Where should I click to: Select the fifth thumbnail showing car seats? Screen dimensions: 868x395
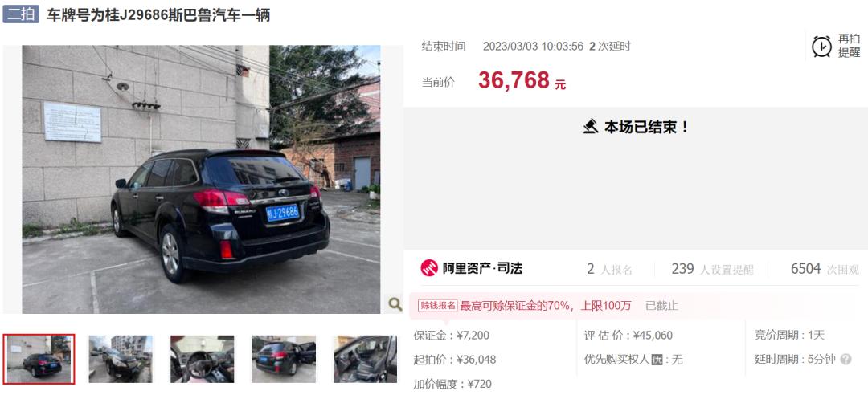click(366, 359)
